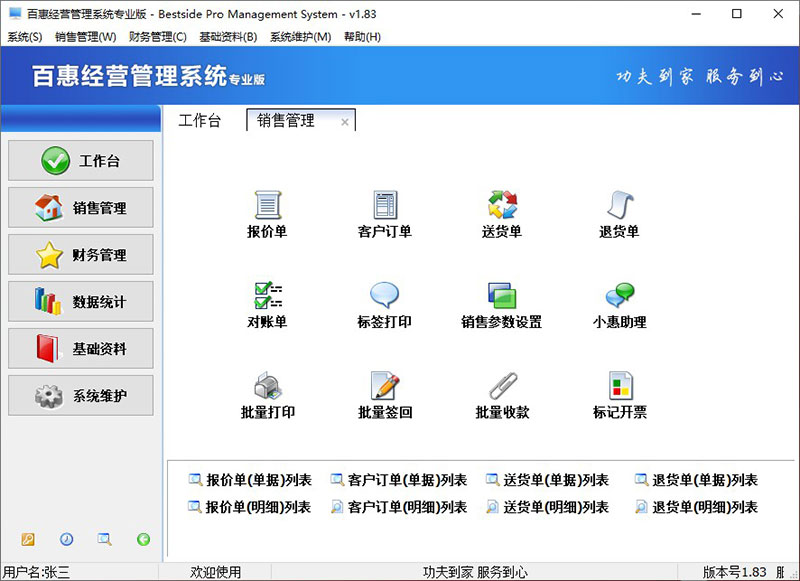The width and height of the screenshot is (800, 581).
Task: Open the 小惠助理 assistant
Action: [619, 305]
